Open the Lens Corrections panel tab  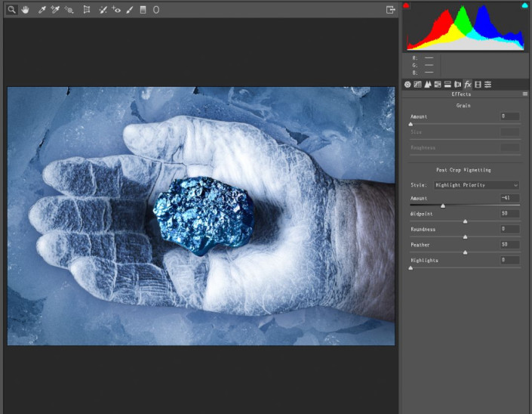tap(458, 85)
